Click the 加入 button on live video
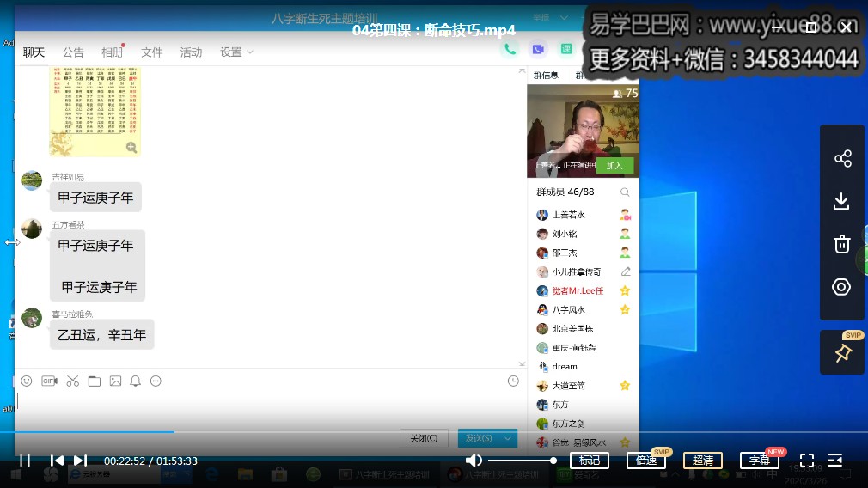This screenshot has width=868, height=488. click(614, 166)
